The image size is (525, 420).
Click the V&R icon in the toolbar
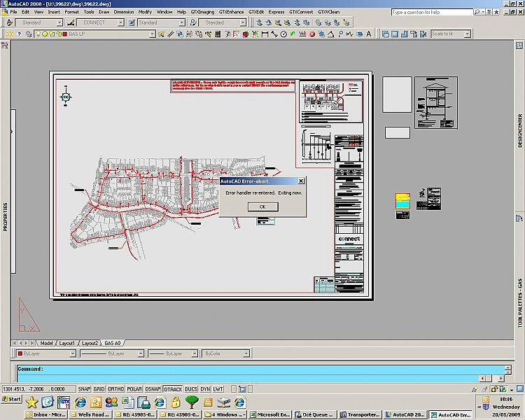click(x=302, y=34)
